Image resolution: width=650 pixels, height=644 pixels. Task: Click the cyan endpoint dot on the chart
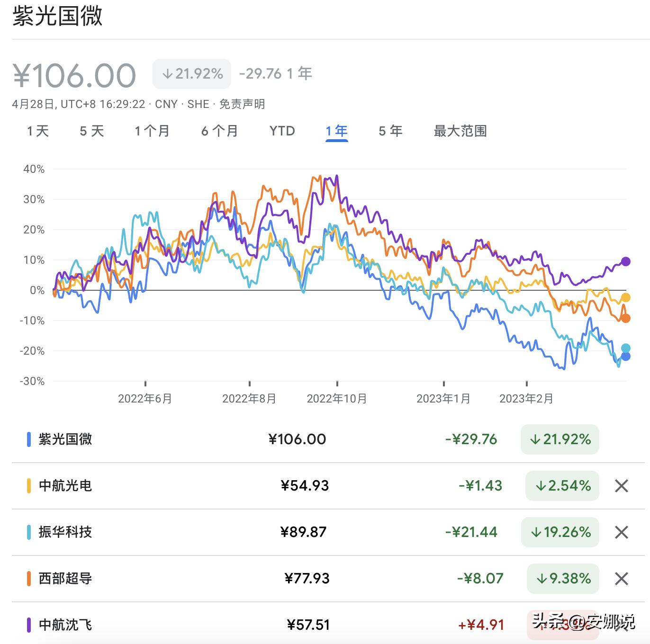click(x=626, y=349)
